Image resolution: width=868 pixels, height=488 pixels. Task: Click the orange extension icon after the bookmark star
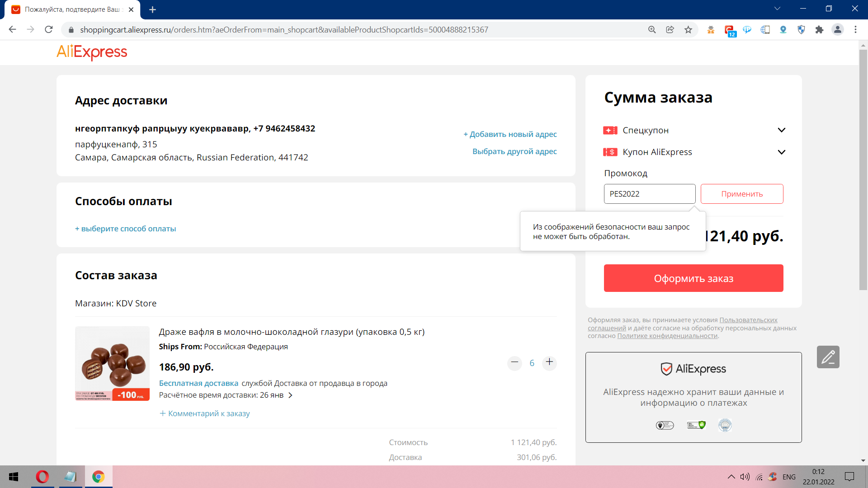click(x=711, y=30)
